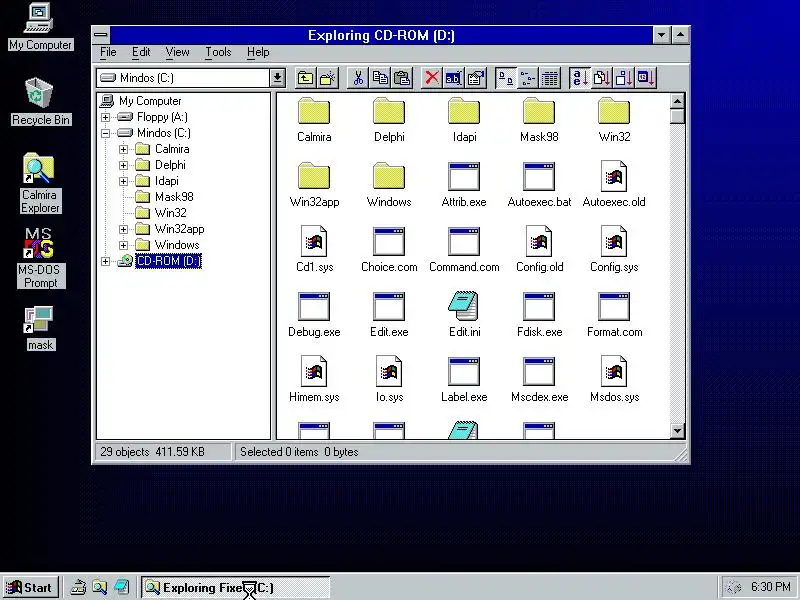Click file pane scrollbar up arrow
800x600 pixels.
(677, 101)
